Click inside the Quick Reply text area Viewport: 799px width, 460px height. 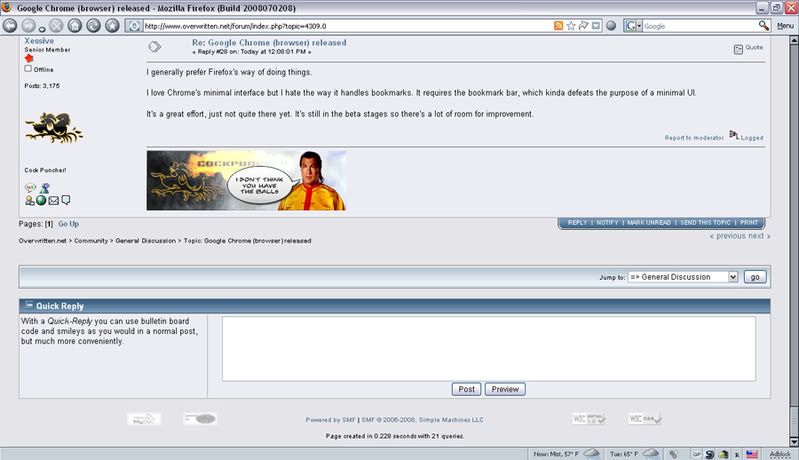pyautogui.click(x=489, y=348)
